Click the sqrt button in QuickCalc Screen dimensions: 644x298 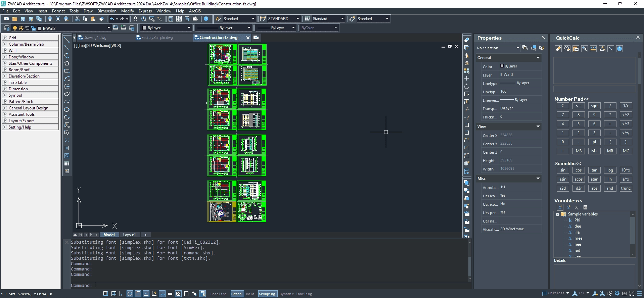594,106
